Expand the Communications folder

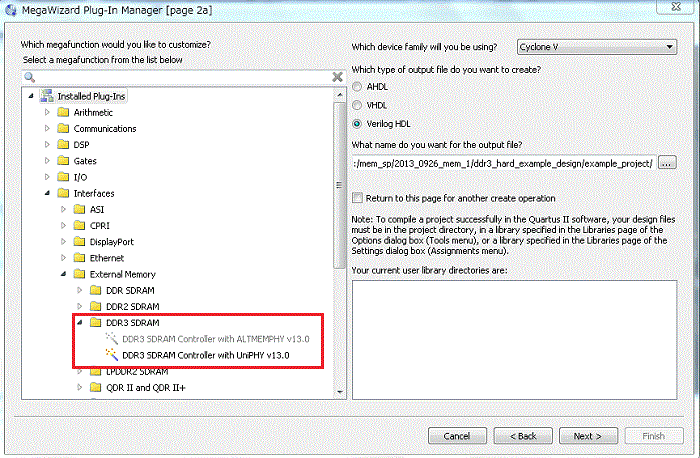click(46, 128)
